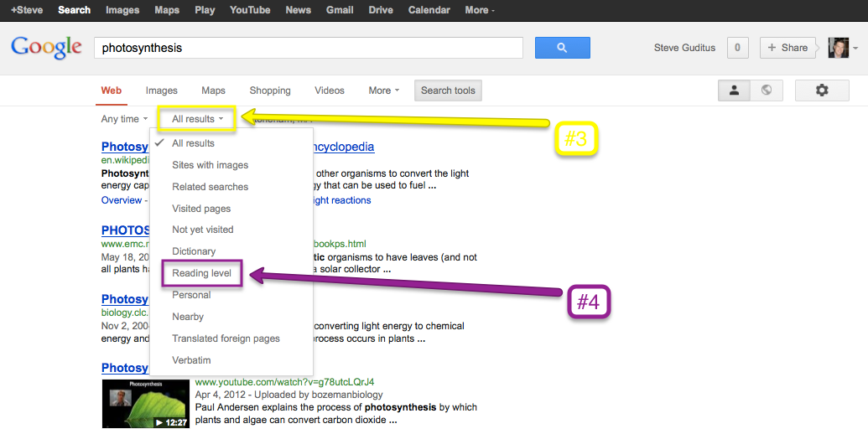Select Search in the top black bar
868x434 pixels.
pos(74,10)
